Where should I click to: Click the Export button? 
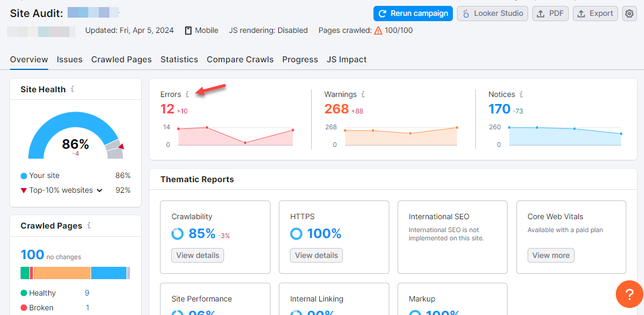coord(595,14)
